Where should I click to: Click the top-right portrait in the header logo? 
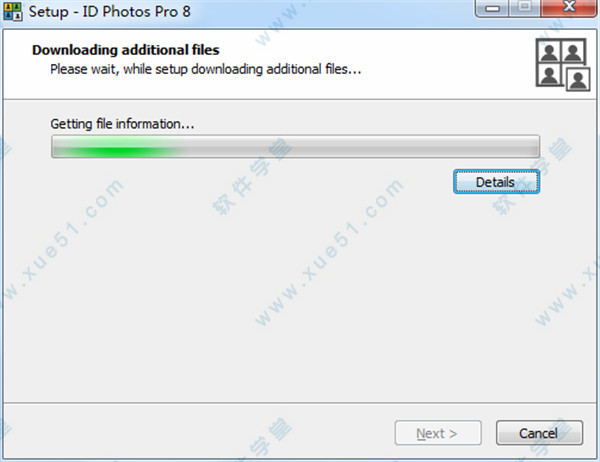click(573, 52)
